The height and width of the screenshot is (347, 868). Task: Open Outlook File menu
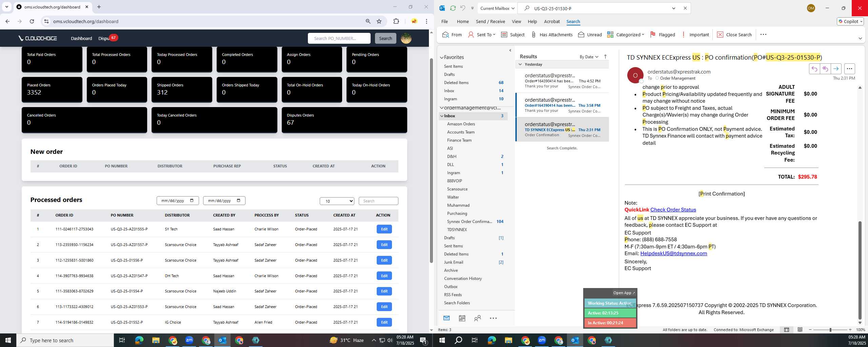444,21
